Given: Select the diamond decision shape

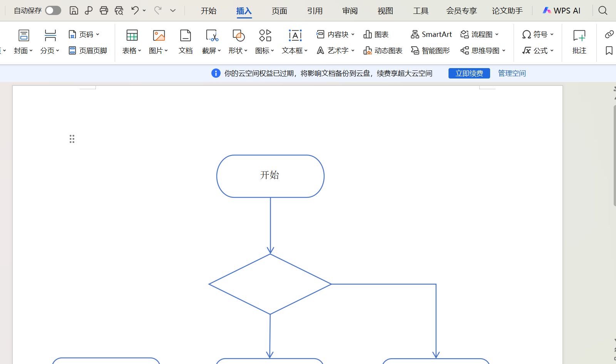Looking at the screenshot, I should (270, 284).
